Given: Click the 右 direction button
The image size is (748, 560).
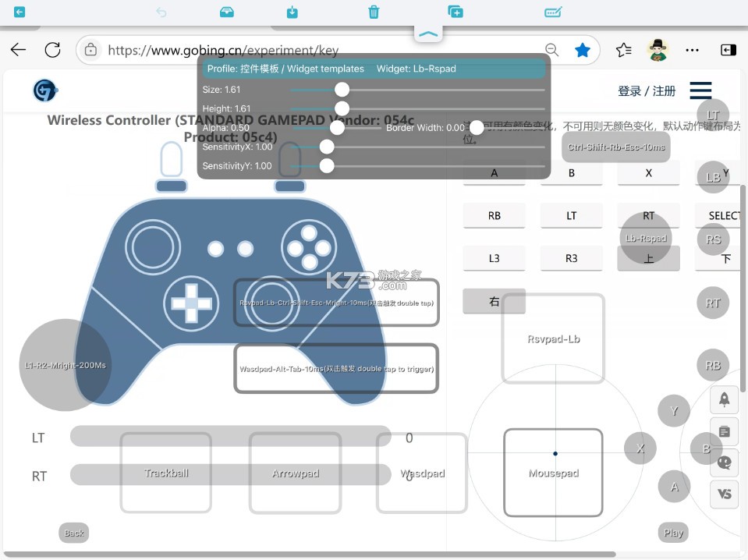Looking at the screenshot, I should (495, 301).
